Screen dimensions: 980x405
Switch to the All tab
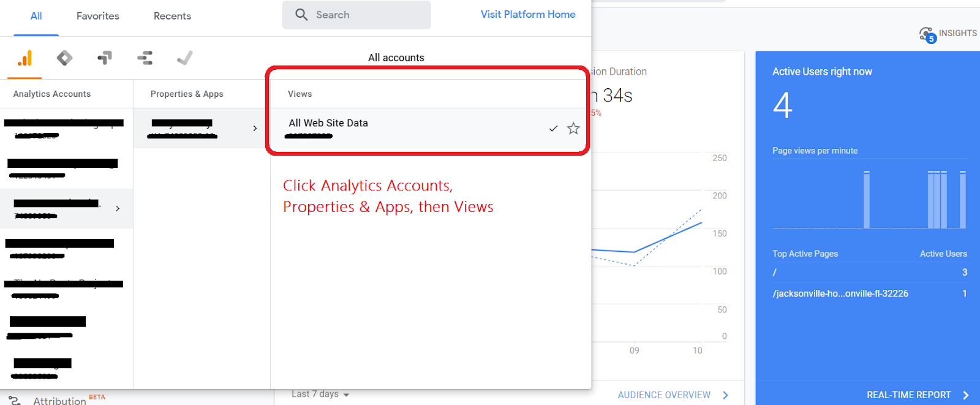point(36,16)
